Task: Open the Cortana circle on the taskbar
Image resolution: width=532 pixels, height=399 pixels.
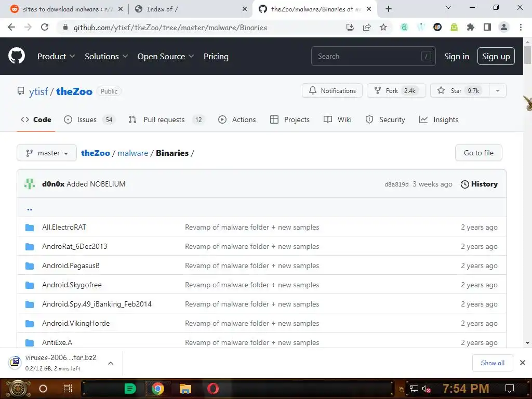Action: 43,389
